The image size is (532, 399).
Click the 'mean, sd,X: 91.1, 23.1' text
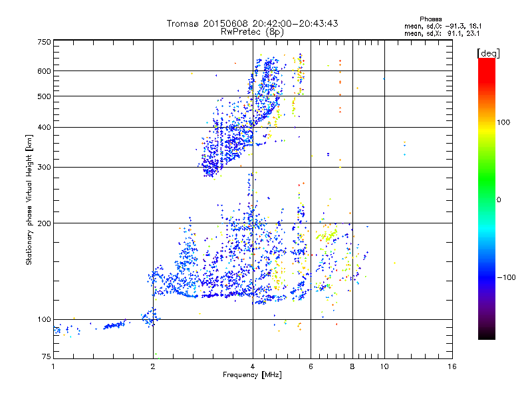click(x=442, y=33)
